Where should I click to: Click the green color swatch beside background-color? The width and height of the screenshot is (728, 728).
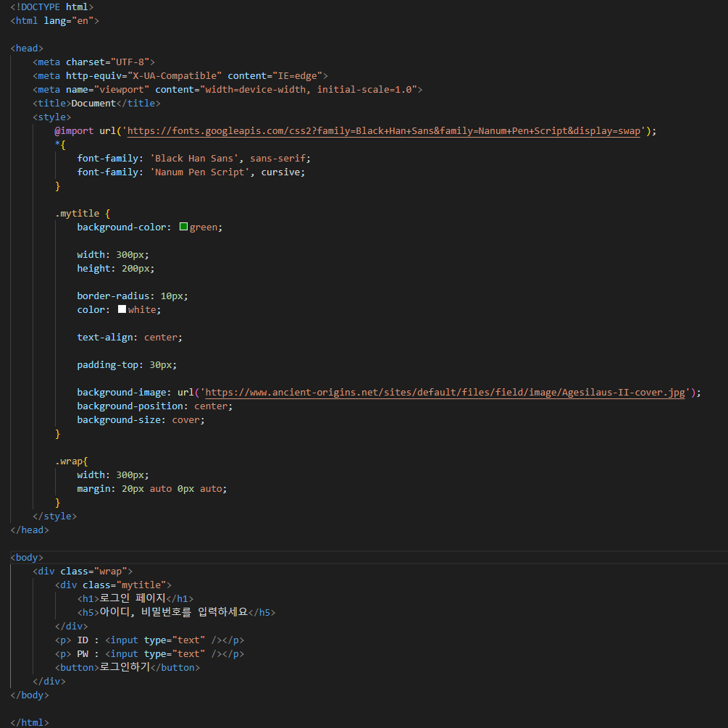coord(183,227)
